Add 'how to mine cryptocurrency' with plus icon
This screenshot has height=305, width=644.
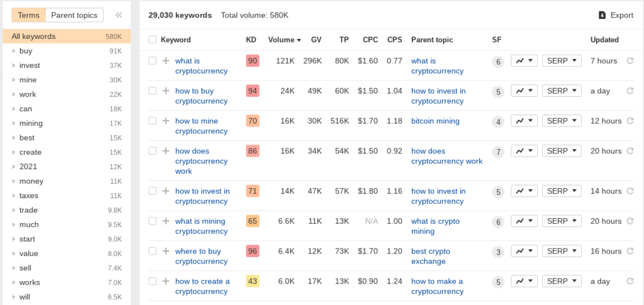click(x=165, y=121)
